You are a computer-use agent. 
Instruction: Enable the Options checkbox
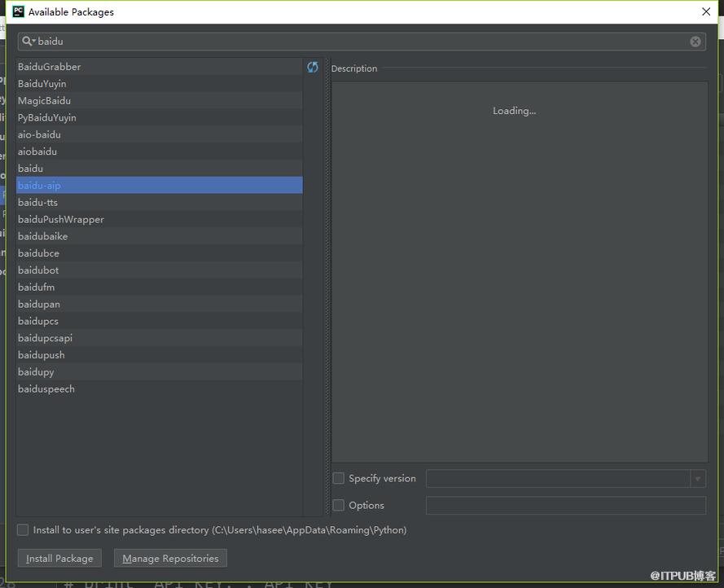pos(339,505)
